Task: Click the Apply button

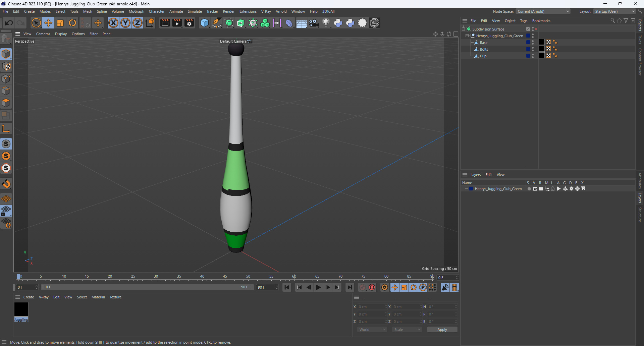Action: [442, 330]
